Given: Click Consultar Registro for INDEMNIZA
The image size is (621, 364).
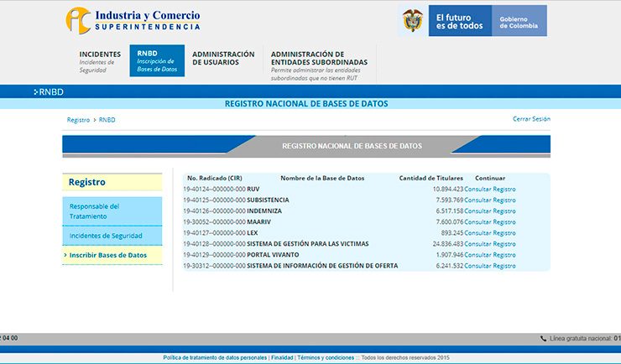Looking at the screenshot, I should pyautogui.click(x=490, y=211).
